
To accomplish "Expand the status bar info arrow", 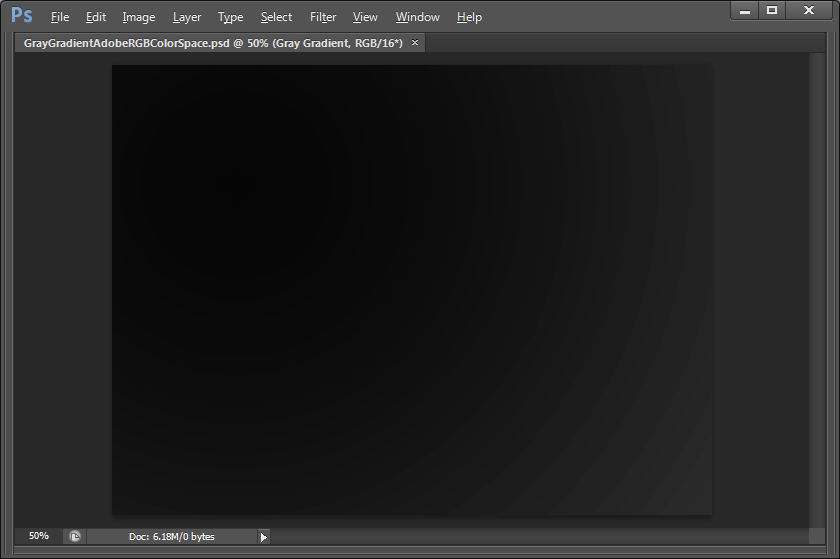I will (x=264, y=536).
